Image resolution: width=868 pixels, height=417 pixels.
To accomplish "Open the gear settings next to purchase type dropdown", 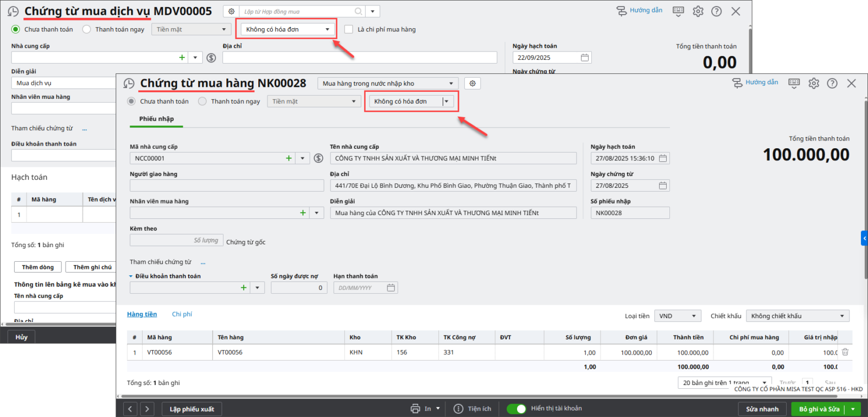I will [x=473, y=84].
